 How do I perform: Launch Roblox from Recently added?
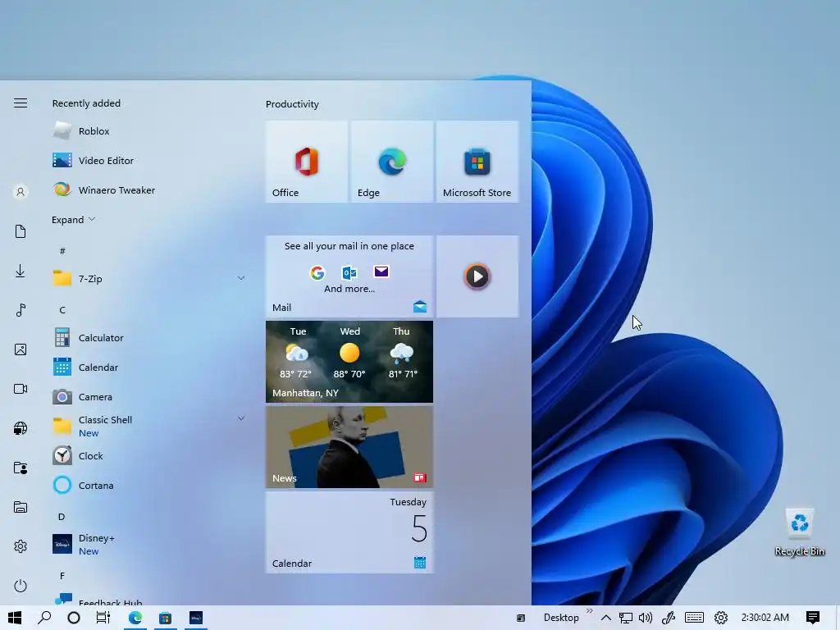coord(148,131)
